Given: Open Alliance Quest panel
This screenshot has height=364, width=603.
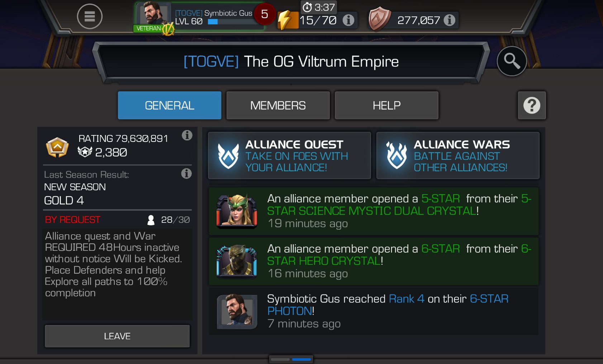Looking at the screenshot, I should (289, 155).
